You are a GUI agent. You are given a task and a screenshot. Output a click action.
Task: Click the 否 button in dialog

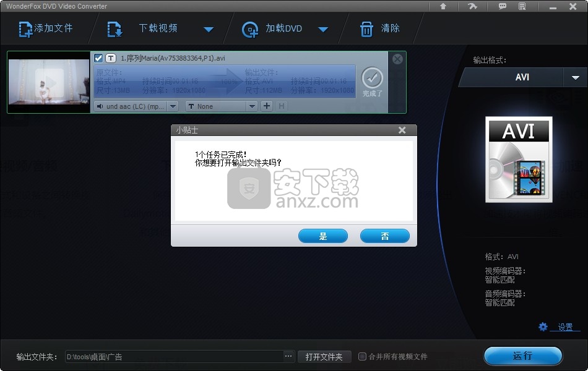pos(385,236)
